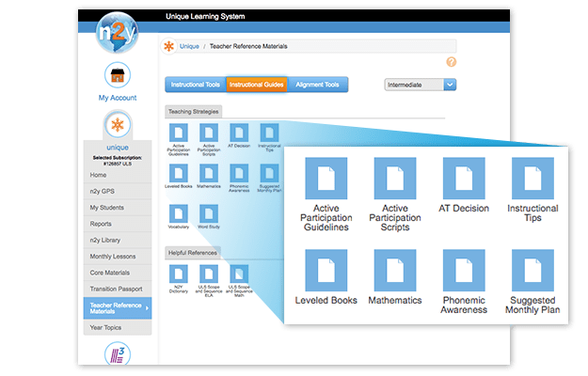The image size is (588, 376).
Task: Open small Active Participation Guidelines document
Action: [179, 133]
